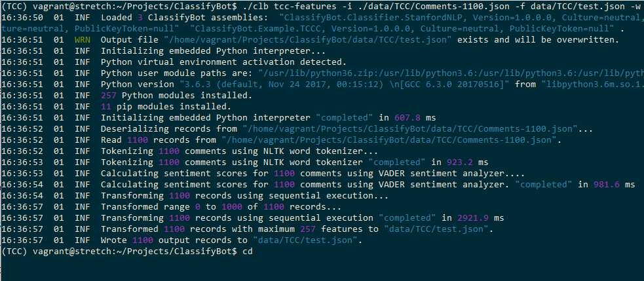Click the overwritten output file path in the warning
This screenshot has height=281, width=644.
pyautogui.click(x=308, y=40)
